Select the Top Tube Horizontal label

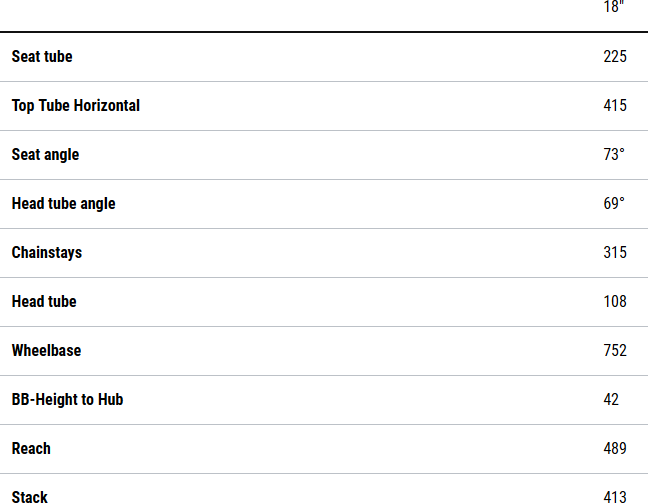[76, 106]
